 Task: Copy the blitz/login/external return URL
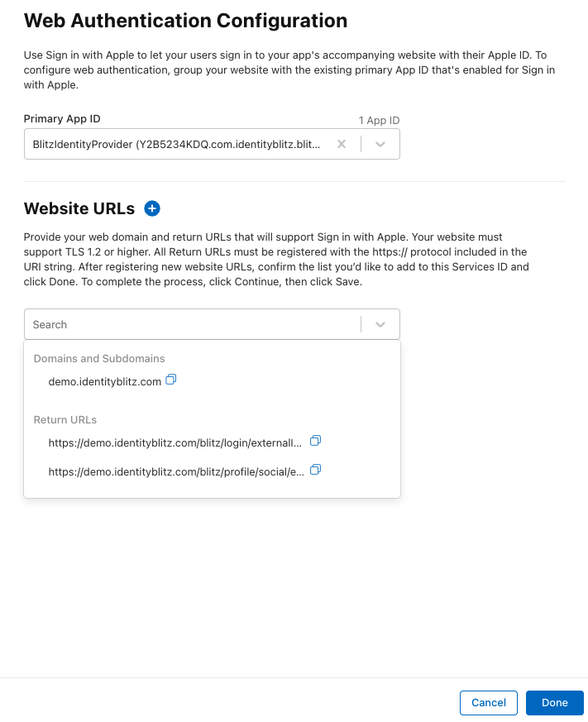(x=315, y=441)
